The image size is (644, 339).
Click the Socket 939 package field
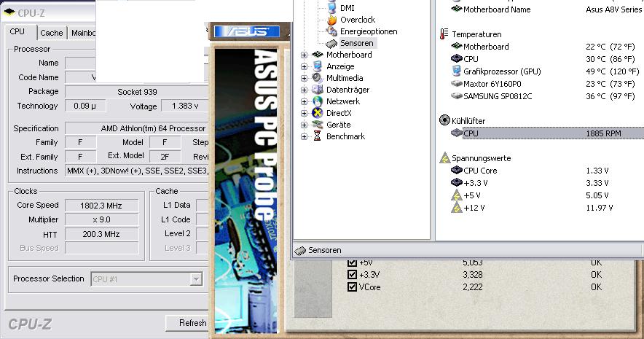(137, 92)
